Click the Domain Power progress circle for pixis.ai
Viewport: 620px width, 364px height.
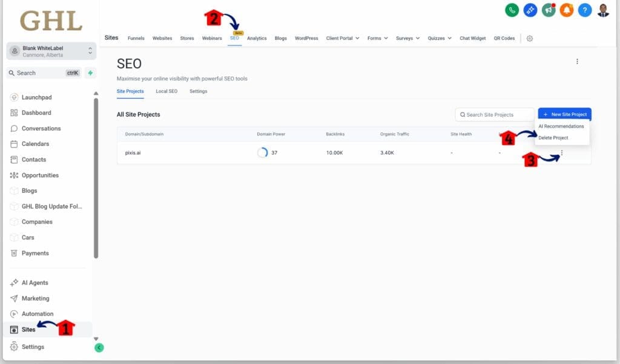tap(263, 152)
